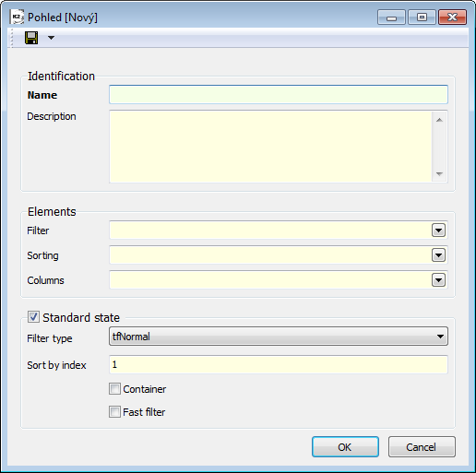Open the arrow menu beside save icon

coord(51,38)
